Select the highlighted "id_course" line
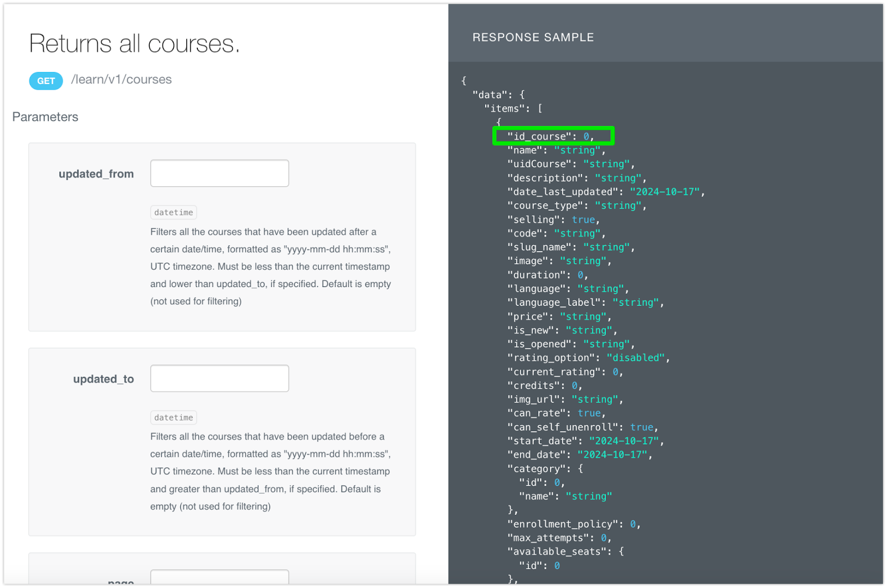 pos(553,136)
